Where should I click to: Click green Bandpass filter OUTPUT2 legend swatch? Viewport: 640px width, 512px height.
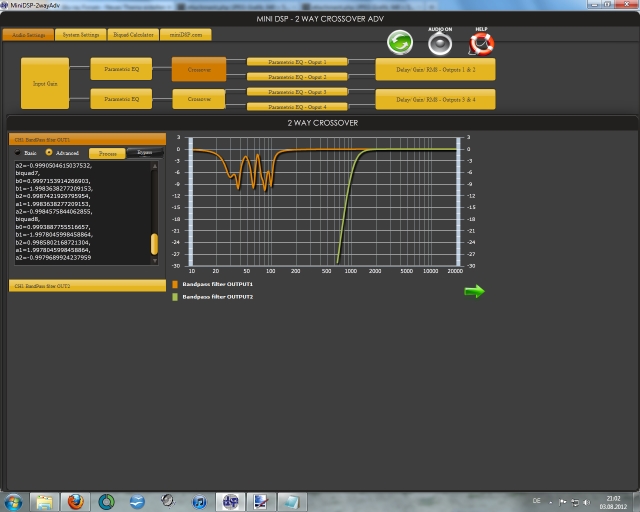click(x=175, y=297)
